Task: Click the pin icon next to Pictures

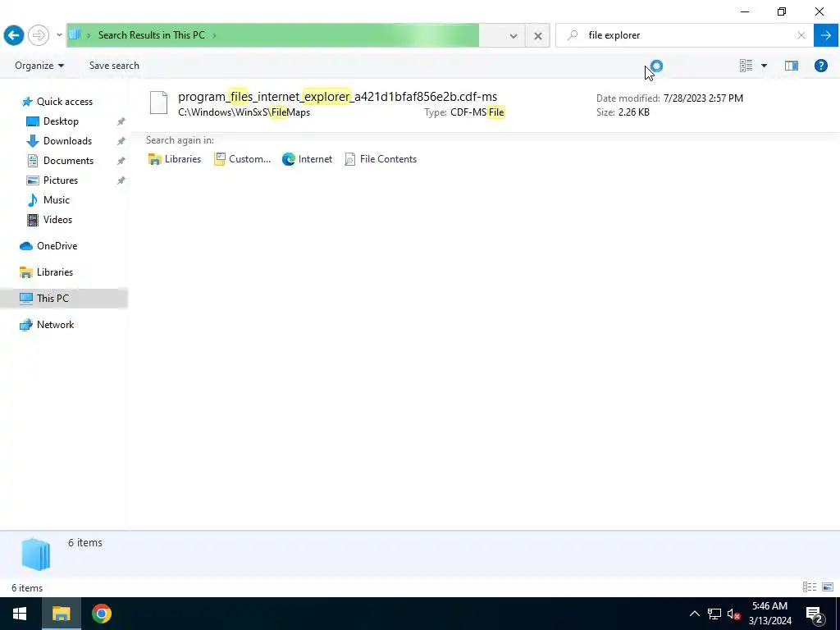Action: [121, 180]
